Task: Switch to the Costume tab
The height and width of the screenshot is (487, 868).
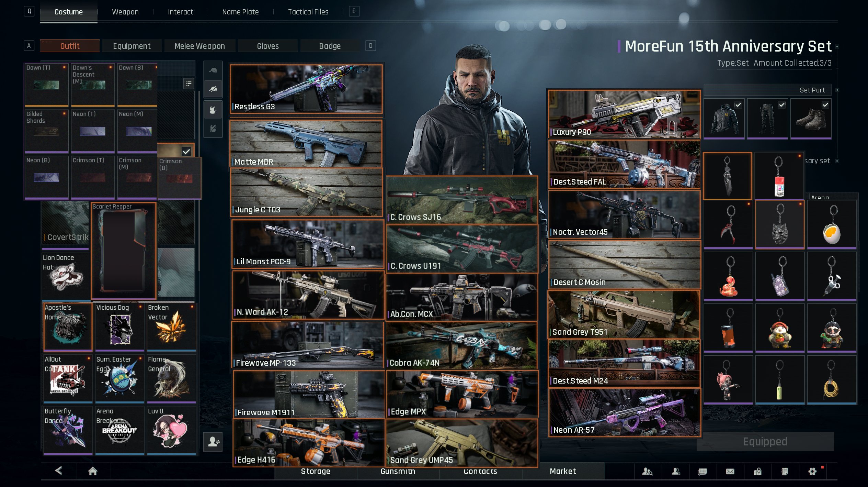Action: click(x=69, y=12)
